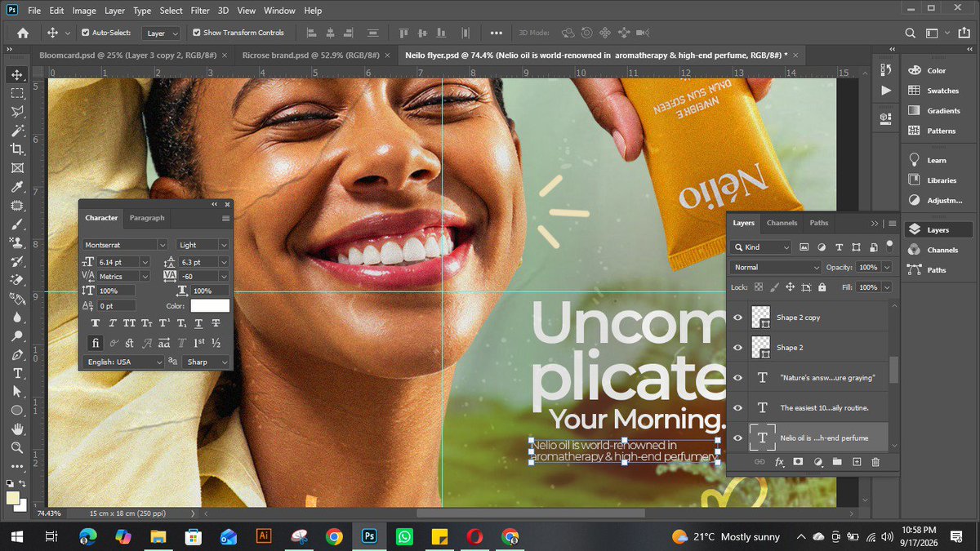
Task: Select the Ellipse shape tool
Action: pos(17,411)
